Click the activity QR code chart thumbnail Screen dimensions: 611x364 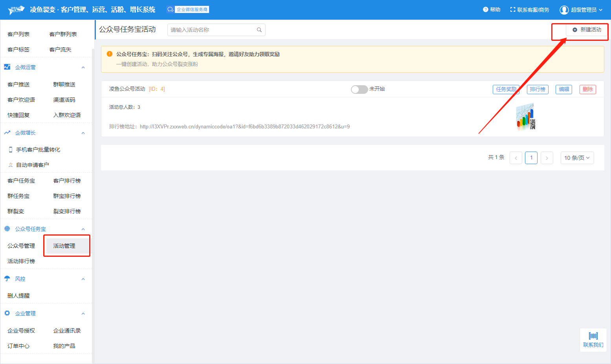526,117
